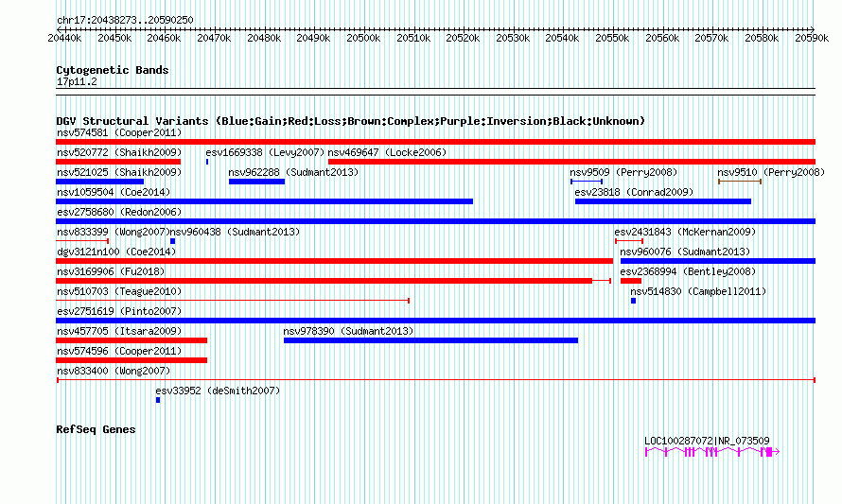Click the 20550k ruler position
The image size is (842, 504).
(612, 38)
